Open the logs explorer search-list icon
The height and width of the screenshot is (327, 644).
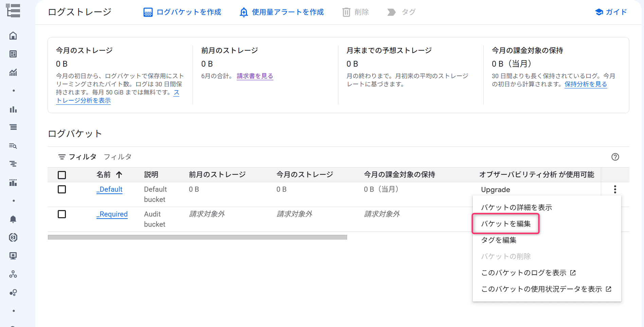point(13,146)
